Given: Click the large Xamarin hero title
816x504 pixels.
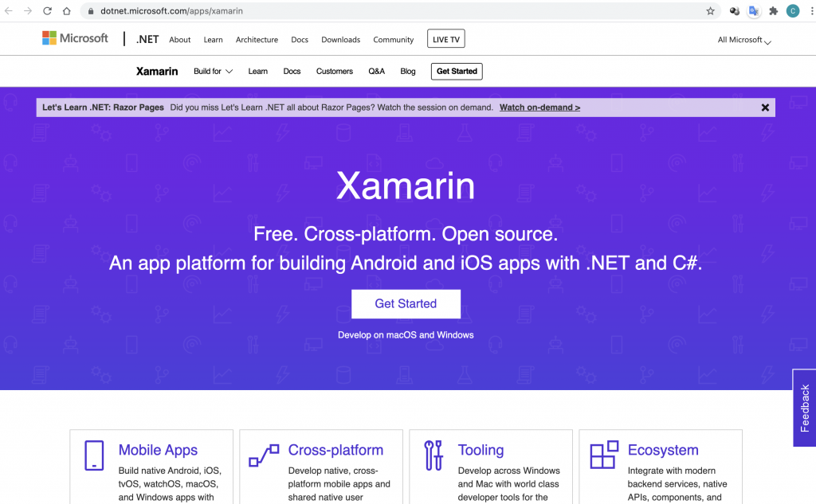Looking at the screenshot, I should coord(406,186).
